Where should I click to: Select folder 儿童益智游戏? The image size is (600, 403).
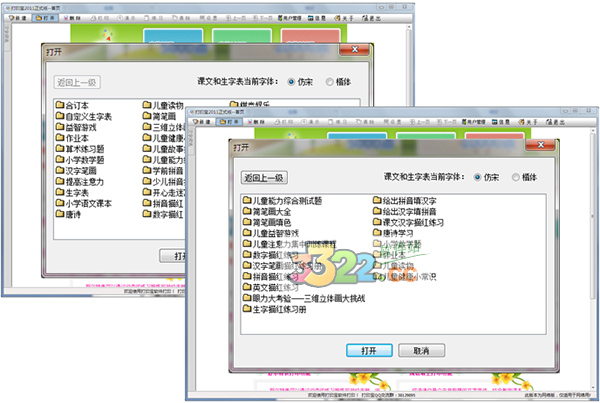[x=271, y=233]
